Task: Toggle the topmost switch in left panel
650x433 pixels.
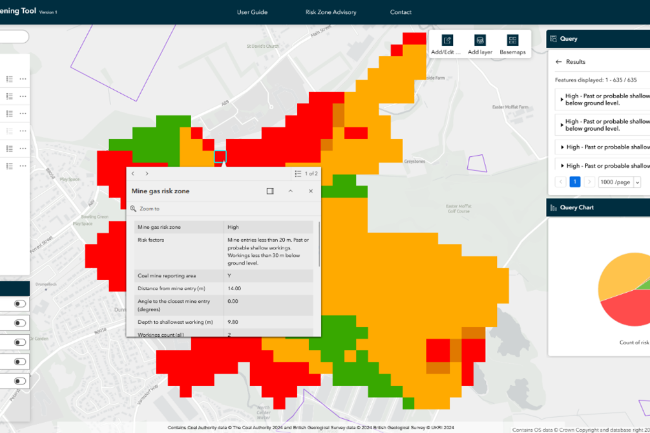Action: click(20, 303)
